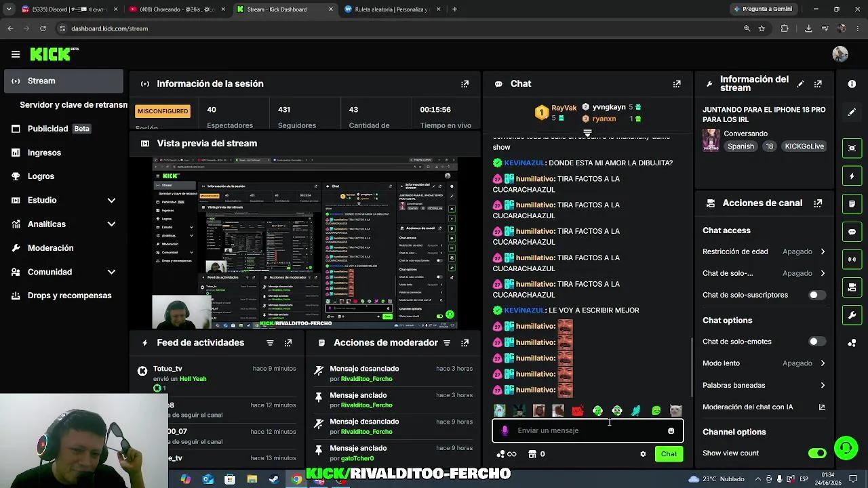Screen dimensions: 868x488
Task: Click the stream preview thumbnail
Action: (305, 243)
